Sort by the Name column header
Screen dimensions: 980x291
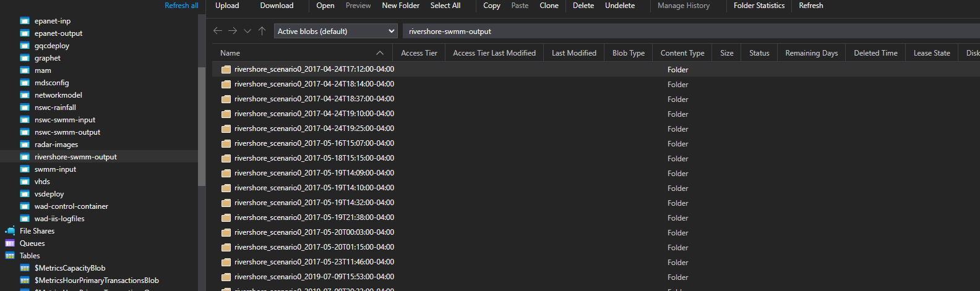302,53
